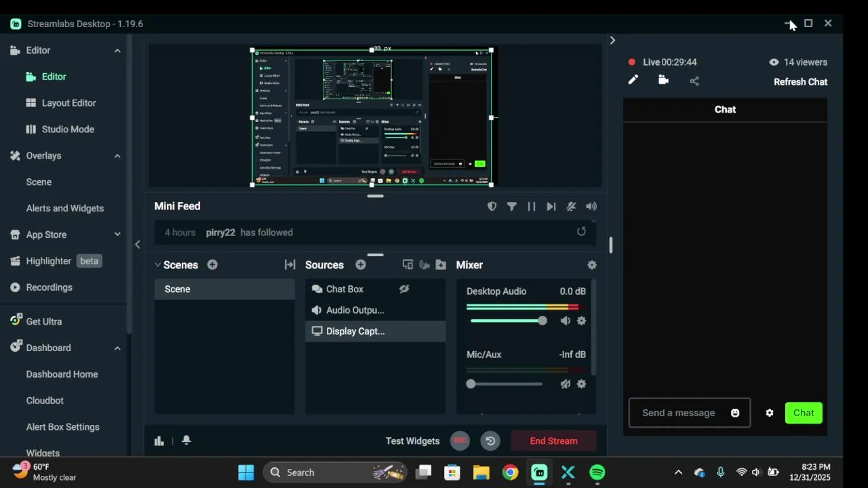The image size is (868, 488).
Task: Open Chrome from the taskbar
Action: coord(510,472)
